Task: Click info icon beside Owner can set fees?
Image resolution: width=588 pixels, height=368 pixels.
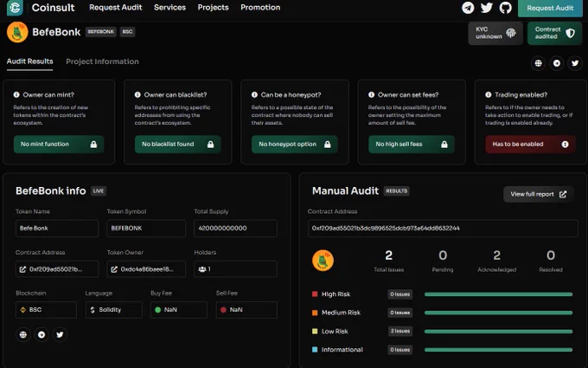Action: click(x=371, y=94)
